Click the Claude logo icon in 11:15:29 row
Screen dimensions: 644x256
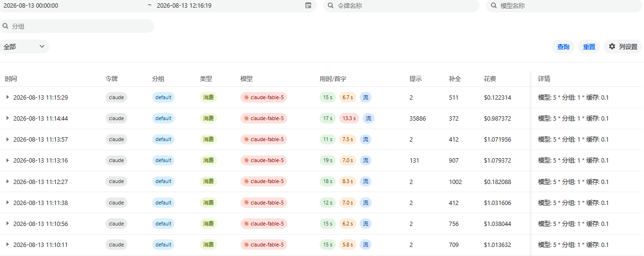coord(246,97)
